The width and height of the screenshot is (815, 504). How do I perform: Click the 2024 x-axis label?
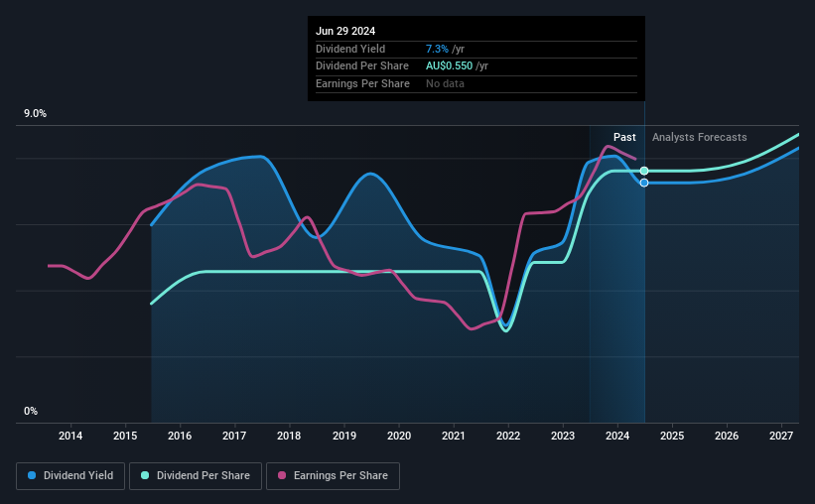pyautogui.click(x=617, y=436)
